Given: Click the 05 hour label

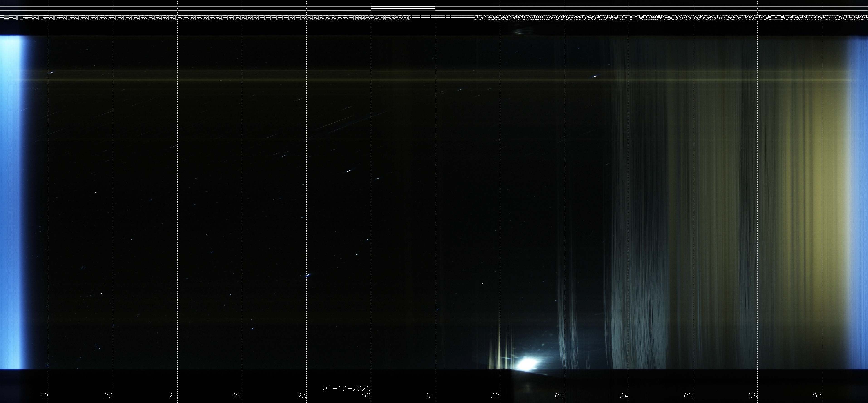Looking at the screenshot, I should pyautogui.click(x=688, y=396).
